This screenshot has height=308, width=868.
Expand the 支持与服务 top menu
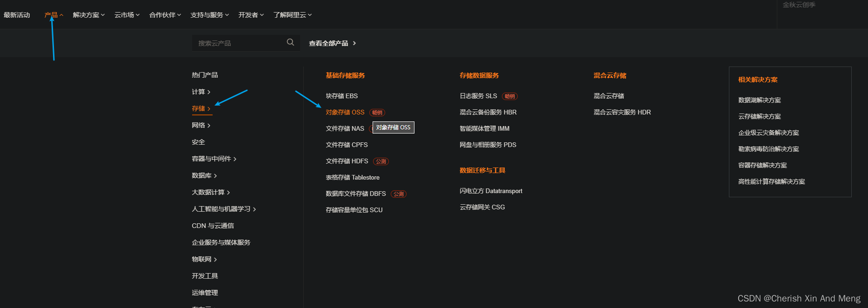tap(209, 15)
